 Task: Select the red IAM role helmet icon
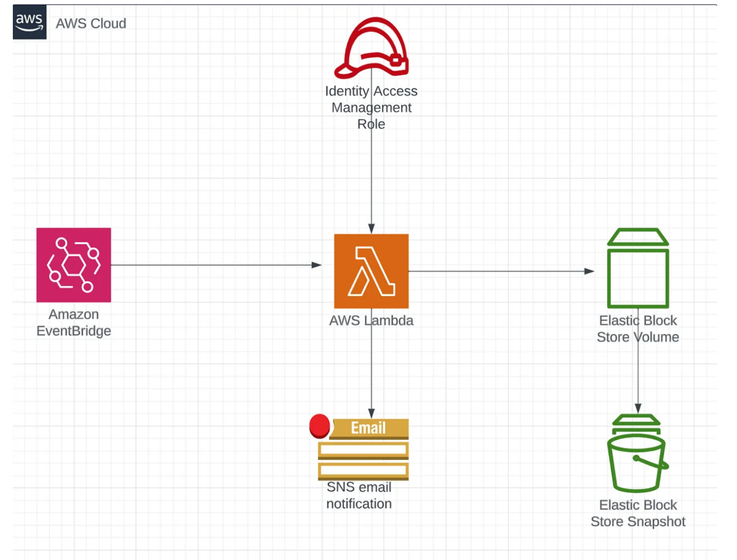372,48
